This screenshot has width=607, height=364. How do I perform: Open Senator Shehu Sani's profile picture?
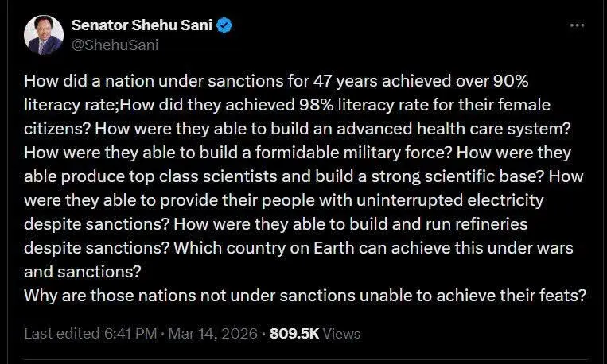pyautogui.click(x=44, y=35)
